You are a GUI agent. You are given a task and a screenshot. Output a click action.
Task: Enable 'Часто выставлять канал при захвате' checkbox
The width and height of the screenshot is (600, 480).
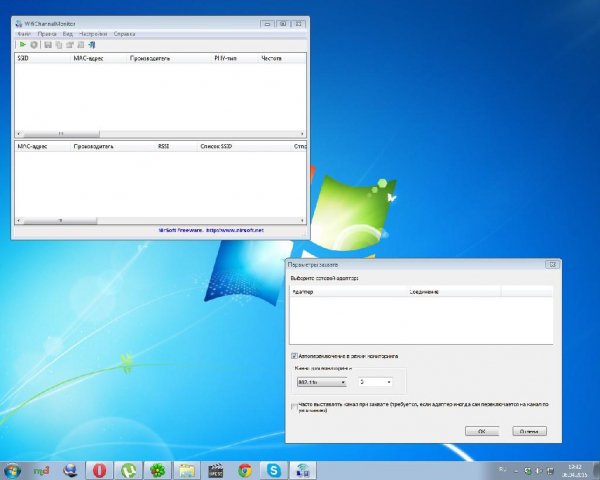click(x=294, y=407)
